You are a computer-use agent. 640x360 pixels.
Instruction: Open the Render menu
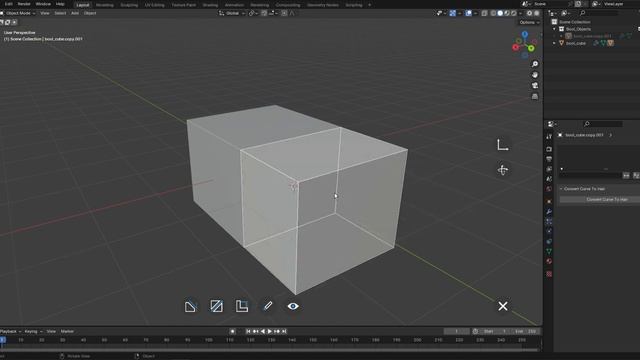click(x=24, y=4)
